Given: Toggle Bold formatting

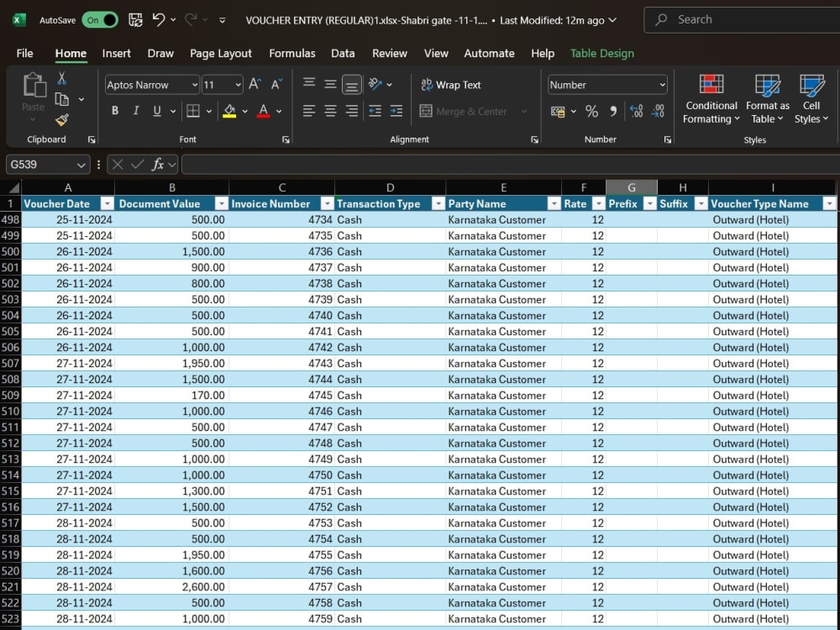Looking at the screenshot, I should [114, 111].
